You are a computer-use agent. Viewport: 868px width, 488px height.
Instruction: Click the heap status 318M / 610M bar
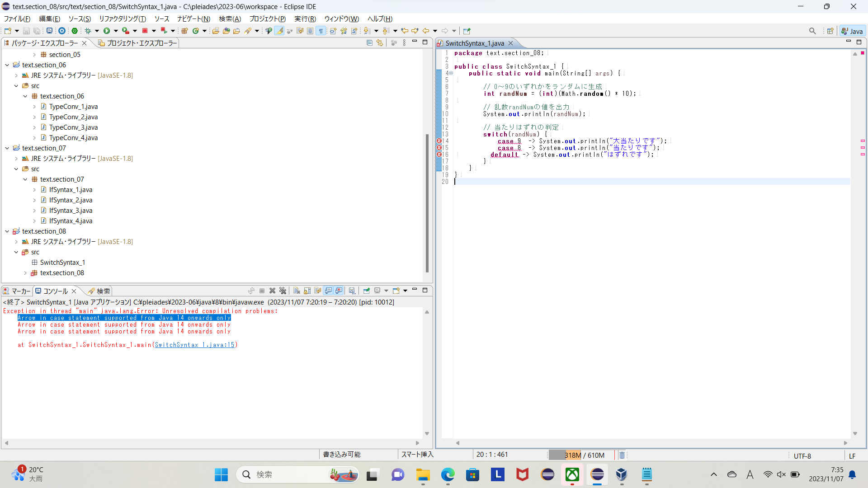(x=581, y=455)
